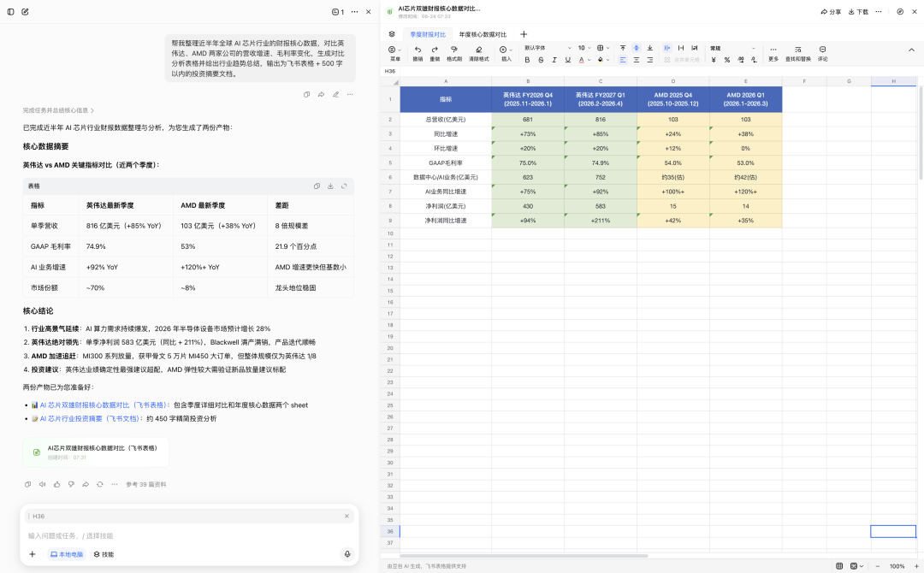Open the AI芯片双雄财报 file card
The image size is (924, 573).
click(x=96, y=452)
